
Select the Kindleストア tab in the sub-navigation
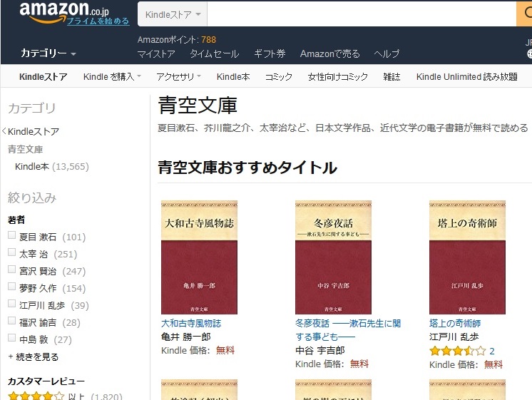click(x=43, y=77)
